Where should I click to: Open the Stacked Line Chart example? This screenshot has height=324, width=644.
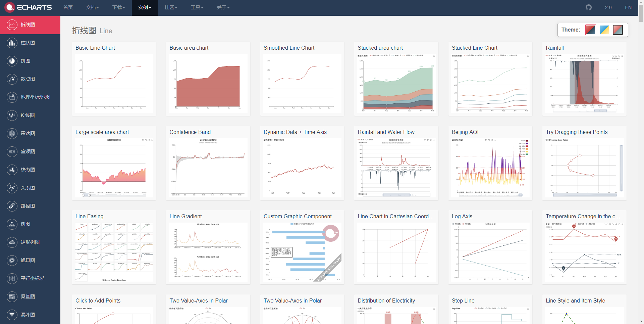[x=490, y=79]
